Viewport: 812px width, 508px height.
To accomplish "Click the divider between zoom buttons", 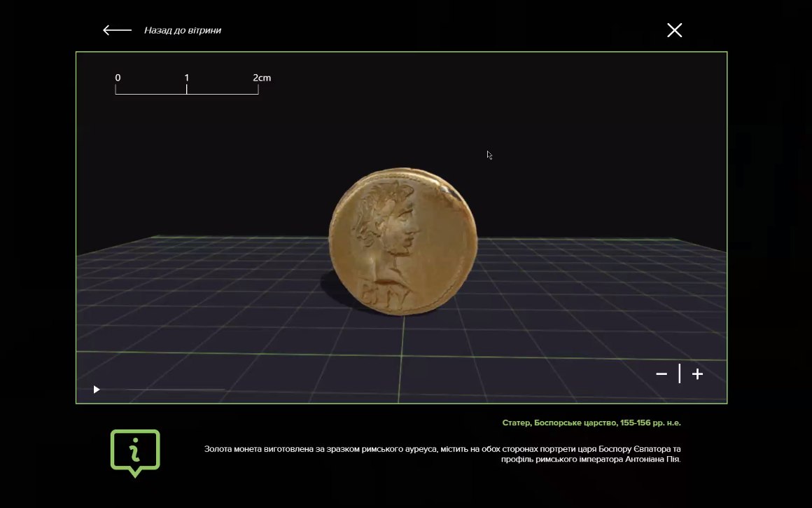I will (680, 373).
